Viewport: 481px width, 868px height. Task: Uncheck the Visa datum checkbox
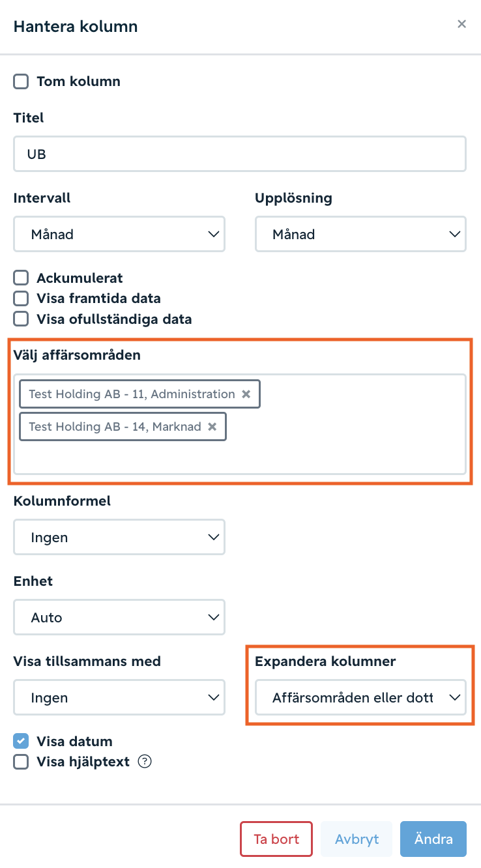22,741
